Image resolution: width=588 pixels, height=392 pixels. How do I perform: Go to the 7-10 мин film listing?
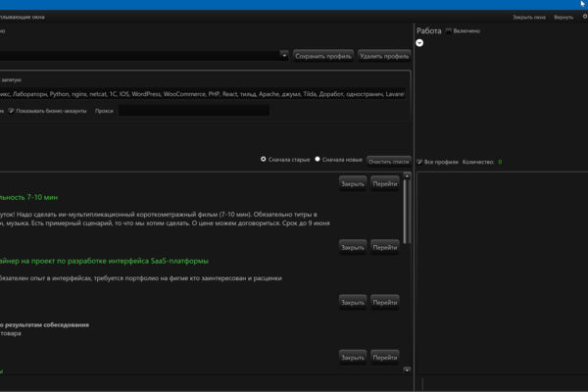coord(385,184)
